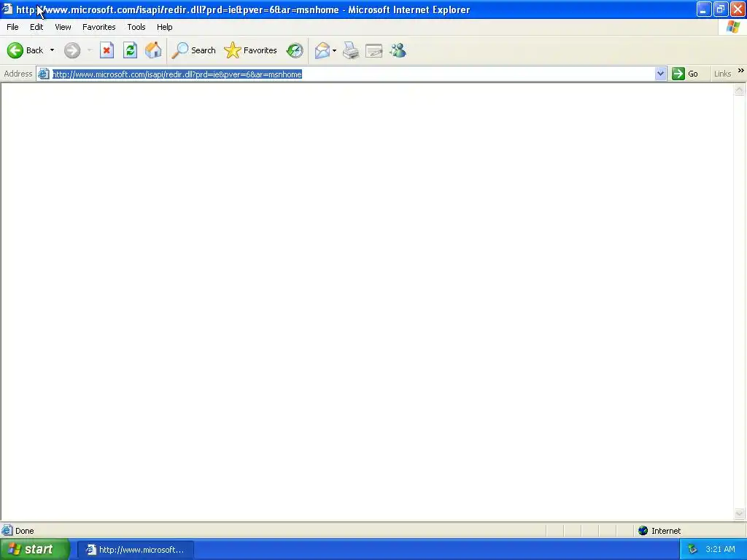Open the History clock icon
The width and height of the screenshot is (747, 560).
click(295, 50)
